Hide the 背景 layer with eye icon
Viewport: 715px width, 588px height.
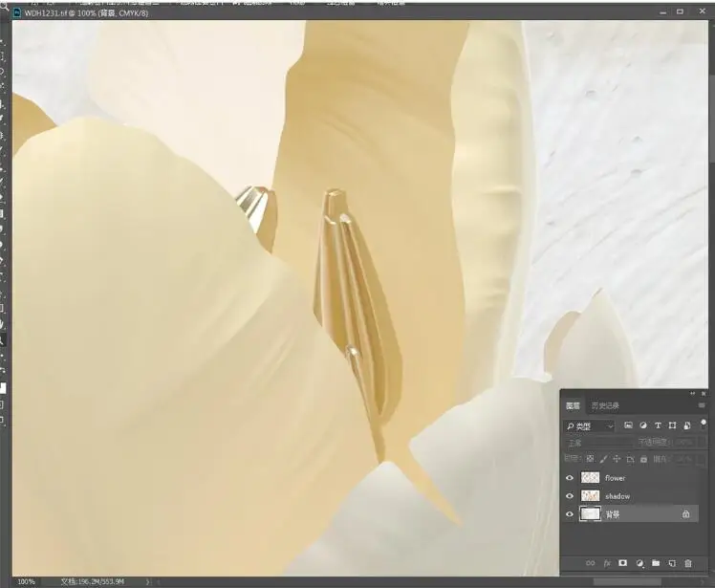tap(570, 514)
